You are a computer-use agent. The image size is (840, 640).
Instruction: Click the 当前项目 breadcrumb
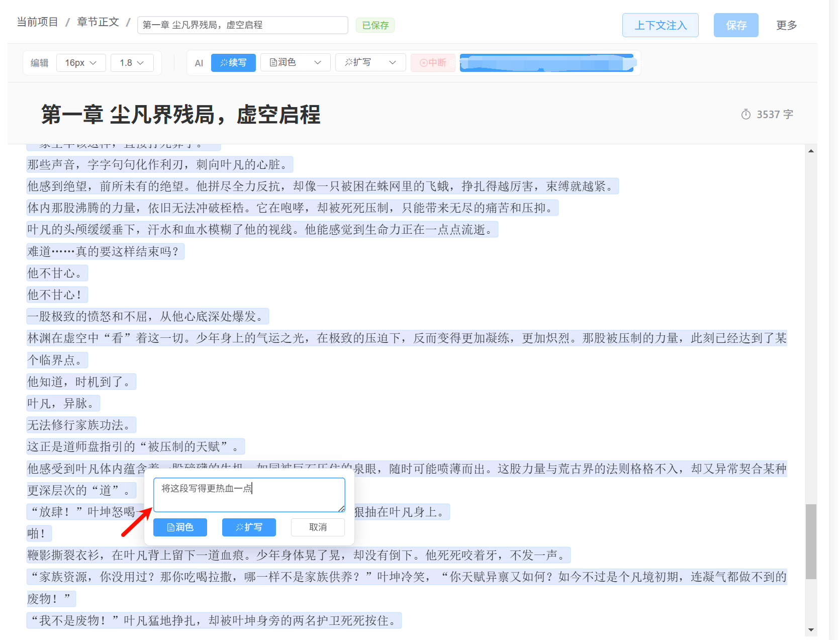37,22
